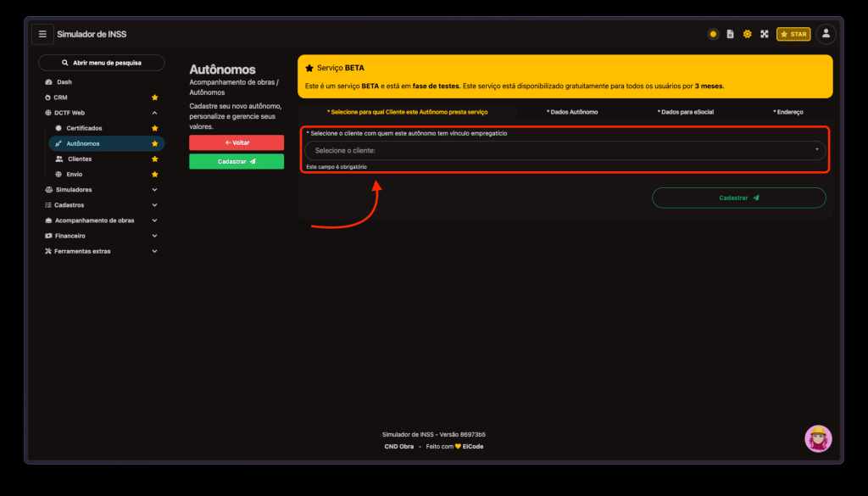The height and width of the screenshot is (496, 868).
Task: Open Certificados in sidebar
Action: click(84, 128)
